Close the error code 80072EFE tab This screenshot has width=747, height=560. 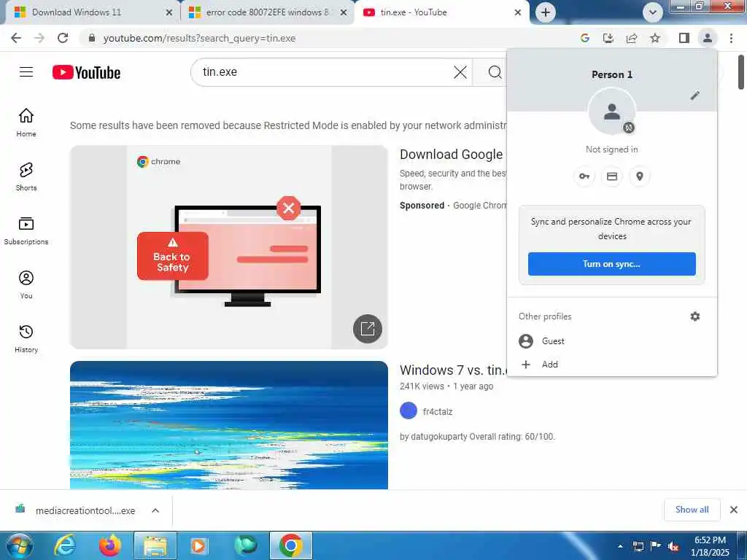[x=343, y=12]
